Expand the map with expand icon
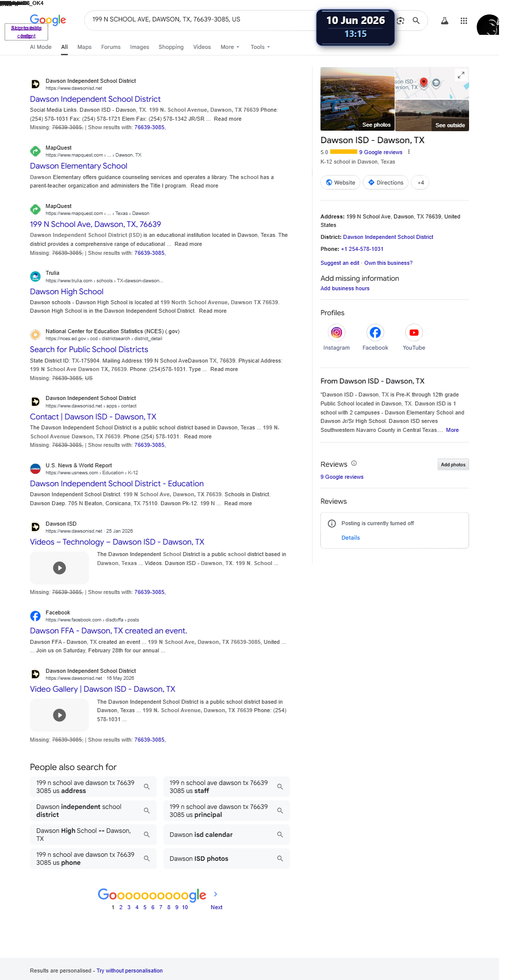505x980 pixels. point(461,75)
